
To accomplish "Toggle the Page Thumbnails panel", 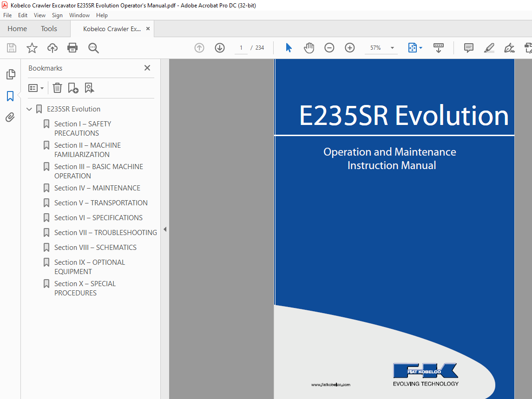I will coord(10,74).
